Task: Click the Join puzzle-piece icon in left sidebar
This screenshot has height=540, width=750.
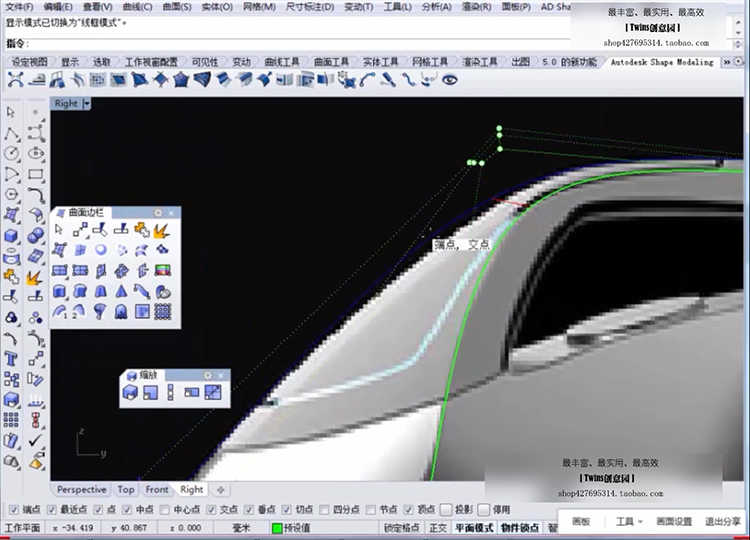Action: coord(11,277)
